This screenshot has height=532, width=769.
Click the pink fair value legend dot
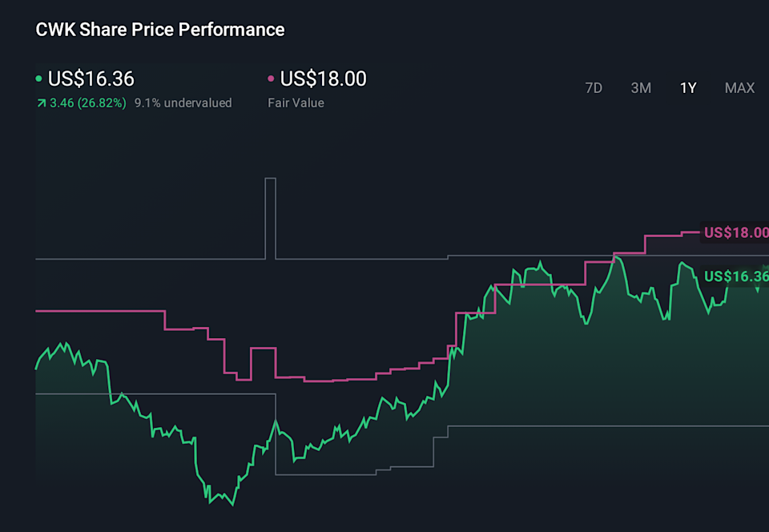(271, 79)
